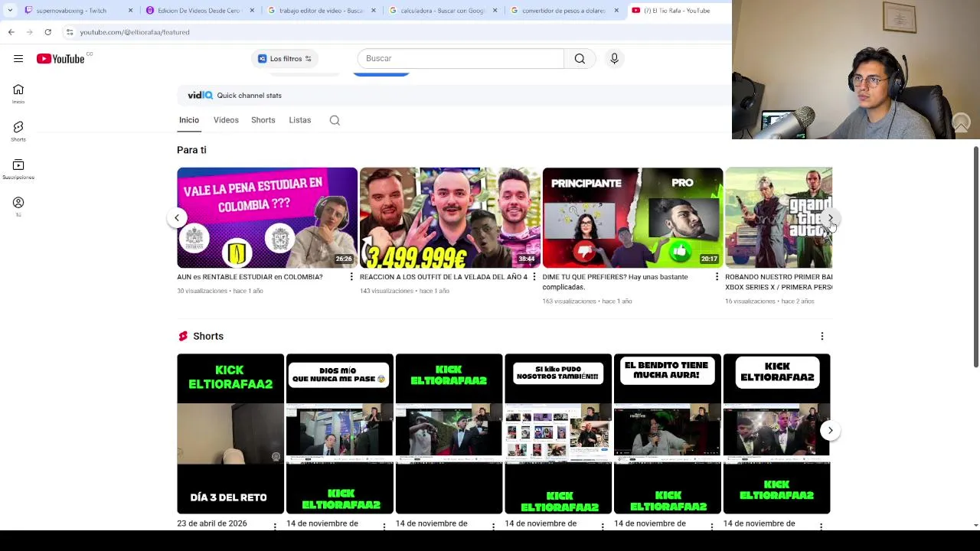This screenshot has height=551, width=980.
Task: Switch to the Shorts channel tab
Action: pyautogui.click(x=263, y=120)
